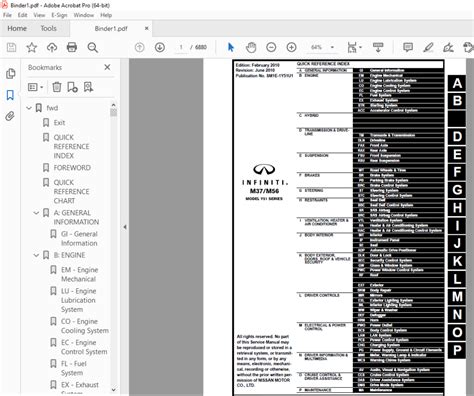
Task: Open the QUICK REFERENCE INDEX bookmark
Action: (x=71, y=146)
